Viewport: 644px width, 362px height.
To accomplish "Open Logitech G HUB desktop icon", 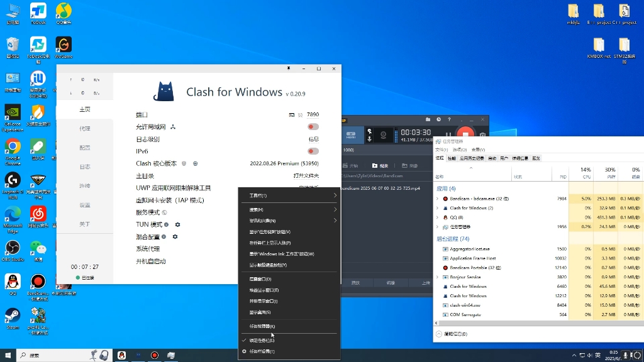I will [x=13, y=185].
